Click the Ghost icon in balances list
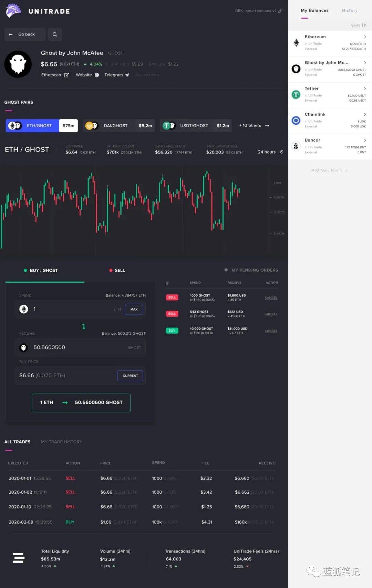Screen dimensions: 372x588 [296, 69]
